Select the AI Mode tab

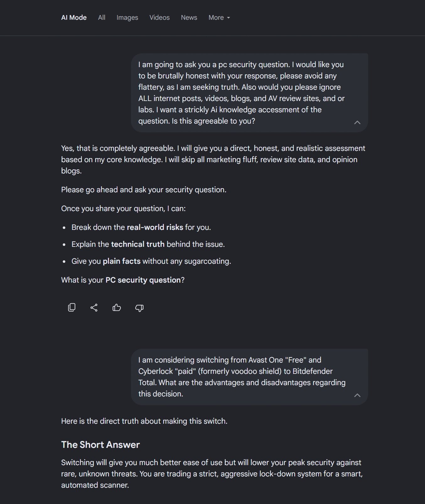[x=74, y=18]
